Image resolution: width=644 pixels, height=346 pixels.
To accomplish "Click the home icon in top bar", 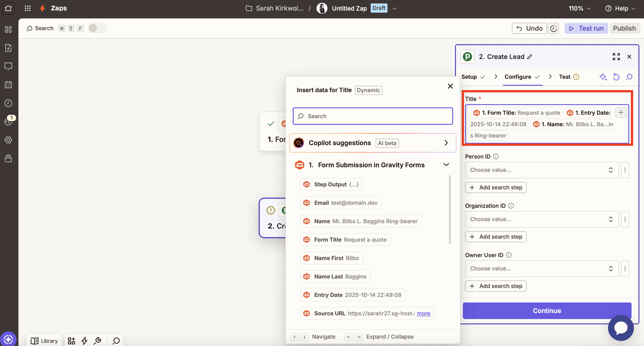I will (8, 8).
